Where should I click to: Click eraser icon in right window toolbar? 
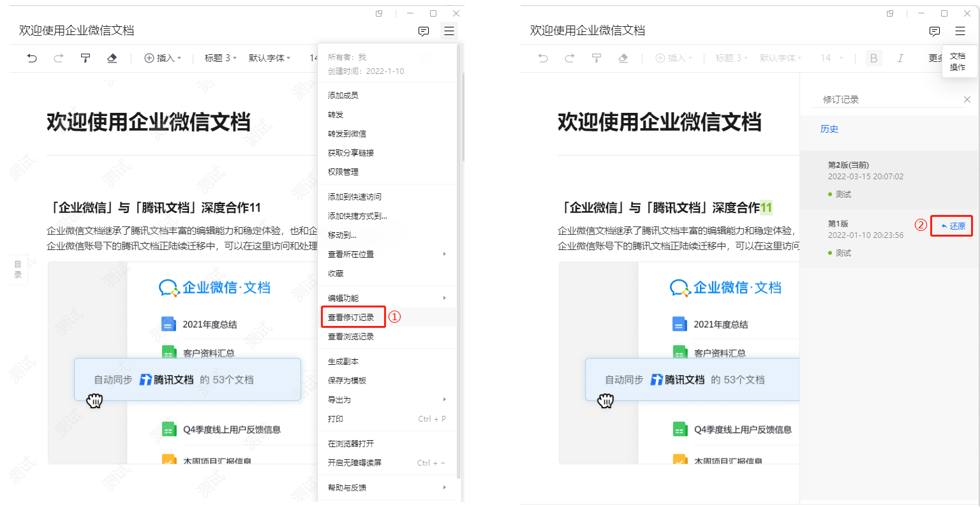point(623,58)
